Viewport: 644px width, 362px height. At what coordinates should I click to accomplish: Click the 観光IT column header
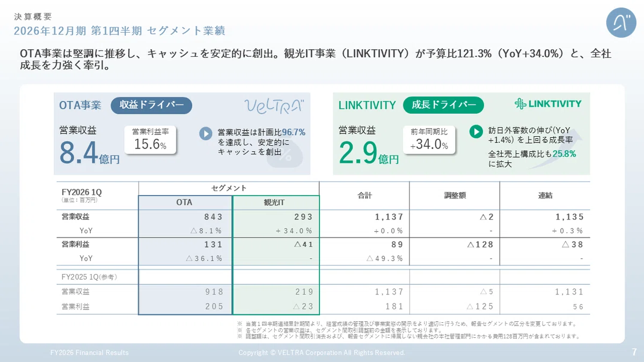tap(275, 203)
